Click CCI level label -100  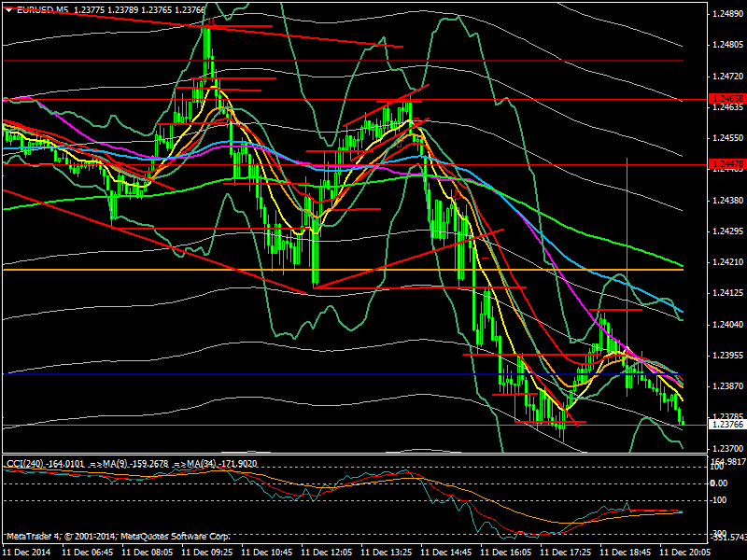pyautogui.click(x=719, y=500)
